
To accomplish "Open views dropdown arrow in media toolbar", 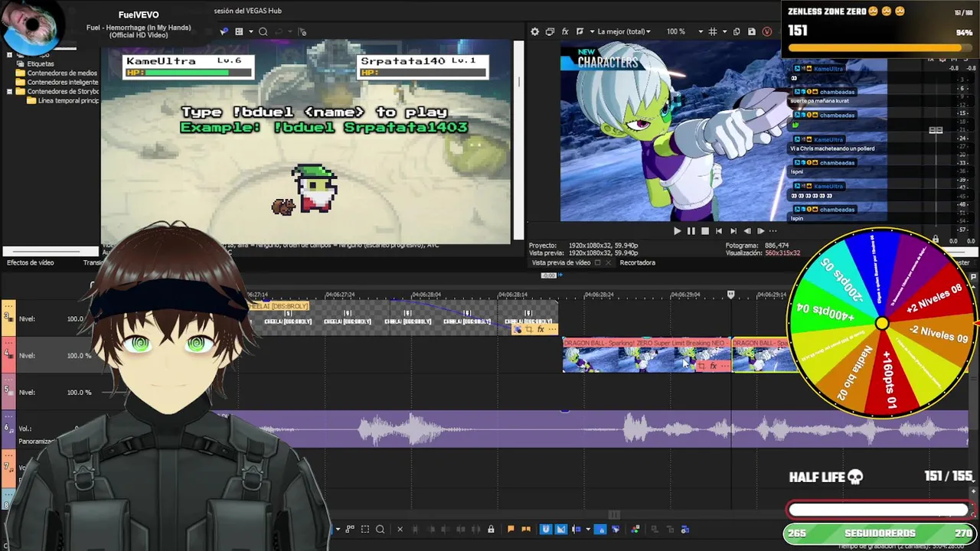I will pyautogui.click(x=250, y=31).
